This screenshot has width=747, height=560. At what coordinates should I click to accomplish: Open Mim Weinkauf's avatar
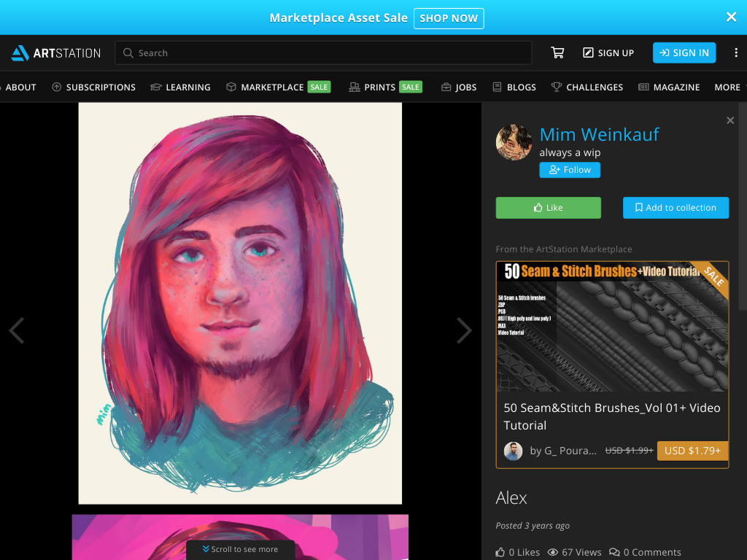coord(514,142)
